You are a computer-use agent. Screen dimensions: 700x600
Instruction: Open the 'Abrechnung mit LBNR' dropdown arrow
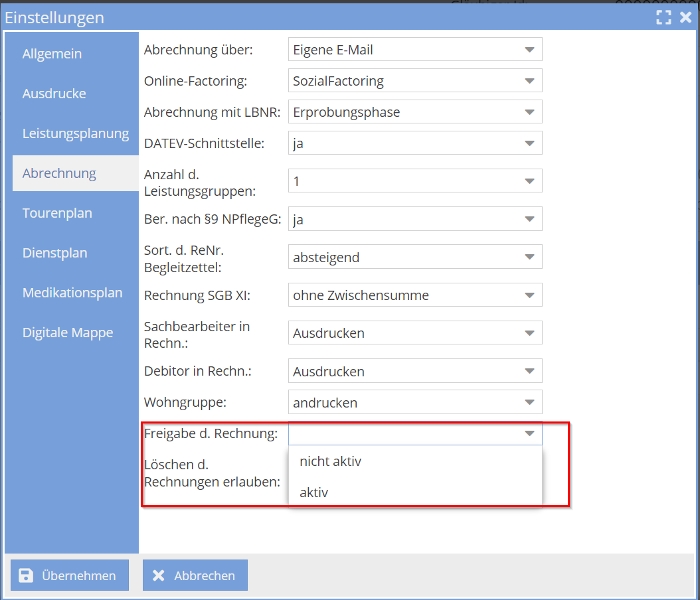click(x=529, y=112)
